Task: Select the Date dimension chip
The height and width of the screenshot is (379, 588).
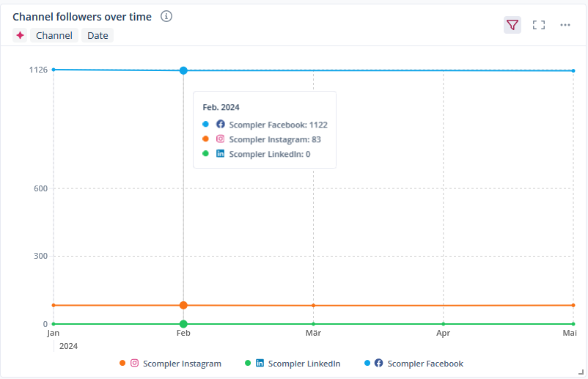Action: 98,35
